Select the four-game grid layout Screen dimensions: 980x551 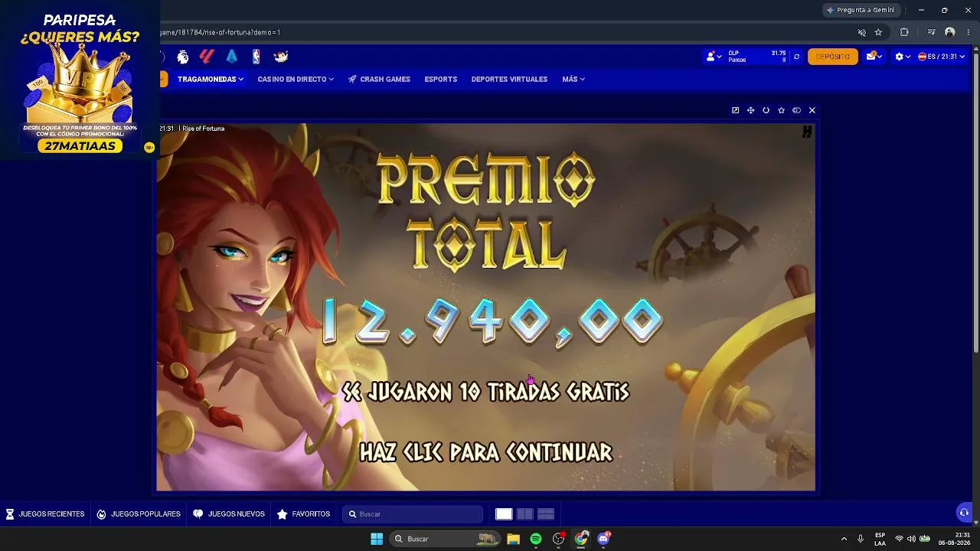(x=545, y=514)
